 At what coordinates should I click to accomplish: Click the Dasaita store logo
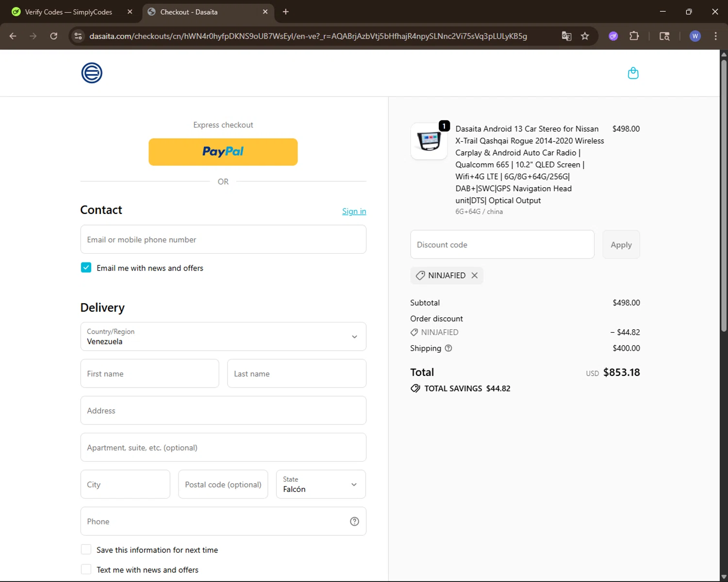point(92,73)
